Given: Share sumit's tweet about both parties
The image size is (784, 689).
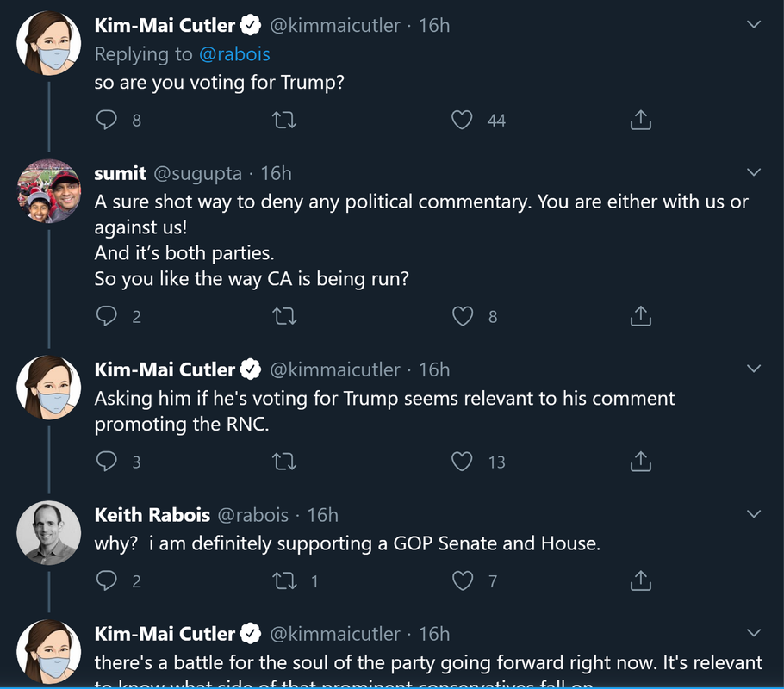Looking at the screenshot, I should click(640, 316).
